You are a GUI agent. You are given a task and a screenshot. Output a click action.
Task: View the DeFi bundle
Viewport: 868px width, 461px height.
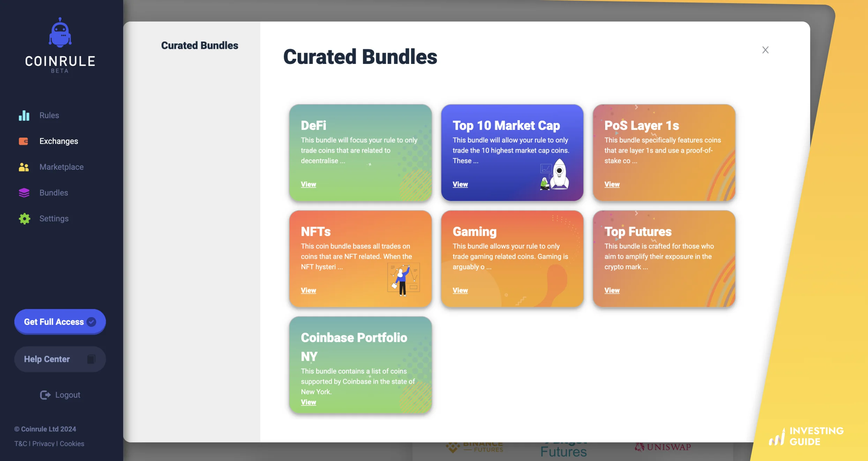tap(308, 184)
